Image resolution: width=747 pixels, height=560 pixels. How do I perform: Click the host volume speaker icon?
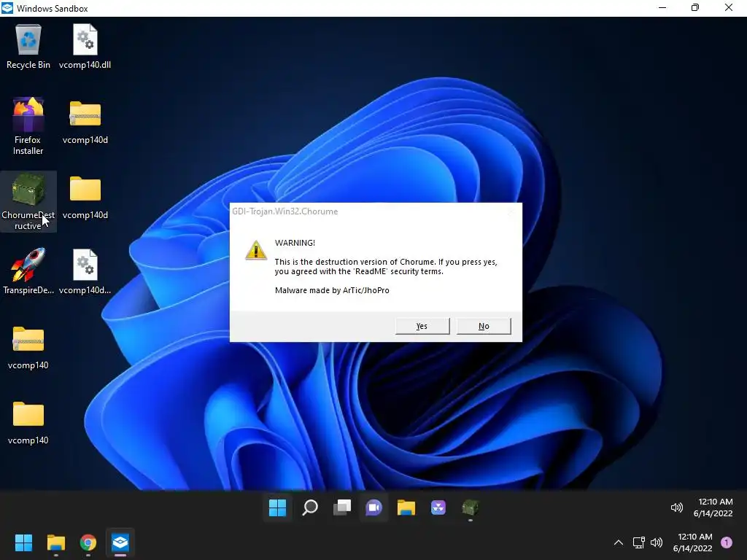click(x=657, y=542)
